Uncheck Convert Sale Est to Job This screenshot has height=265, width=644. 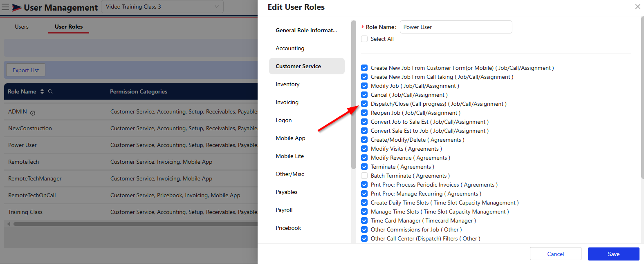point(364,131)
